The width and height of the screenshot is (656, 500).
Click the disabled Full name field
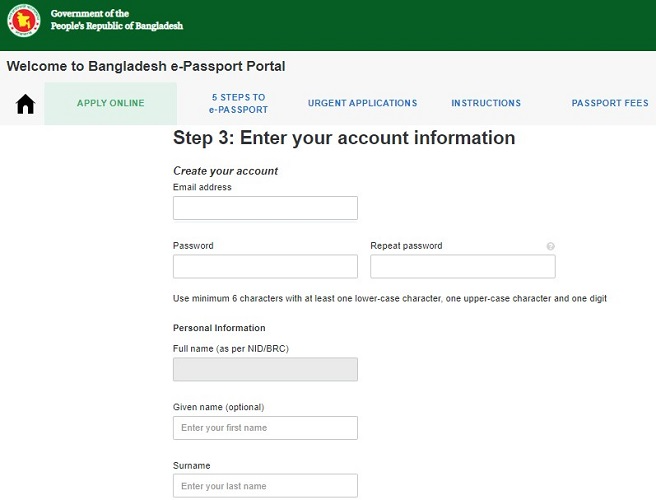pyautogui.click(x=265, y=369)
